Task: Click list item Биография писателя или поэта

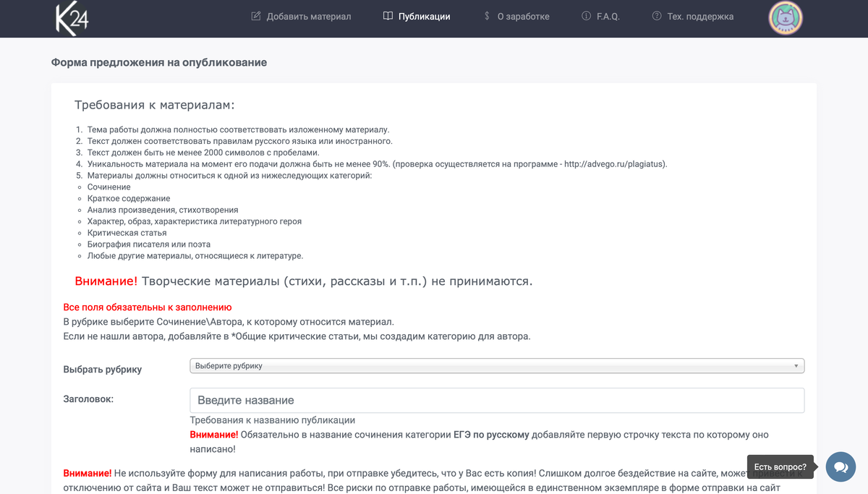Action: (x=149, y=244)
